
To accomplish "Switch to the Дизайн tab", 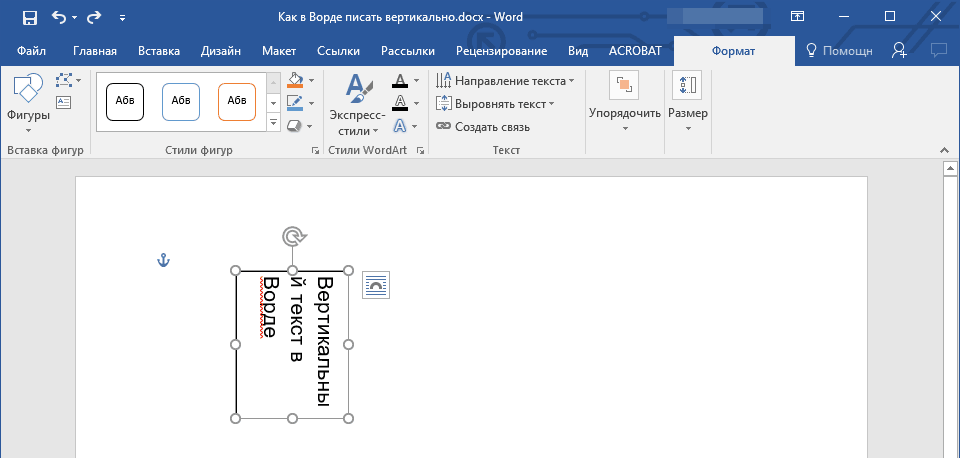I will click(220, 51).
